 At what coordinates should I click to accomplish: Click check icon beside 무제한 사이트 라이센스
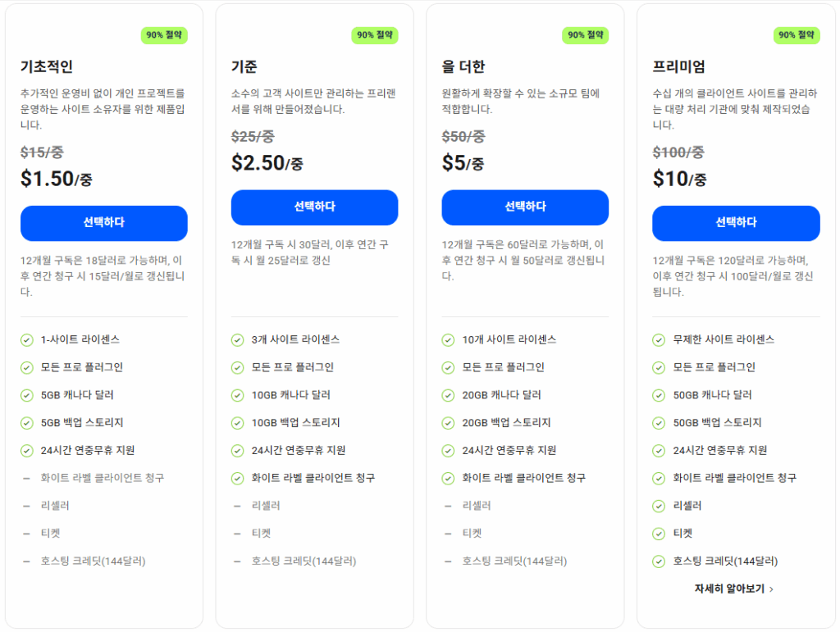click(659, 339)
